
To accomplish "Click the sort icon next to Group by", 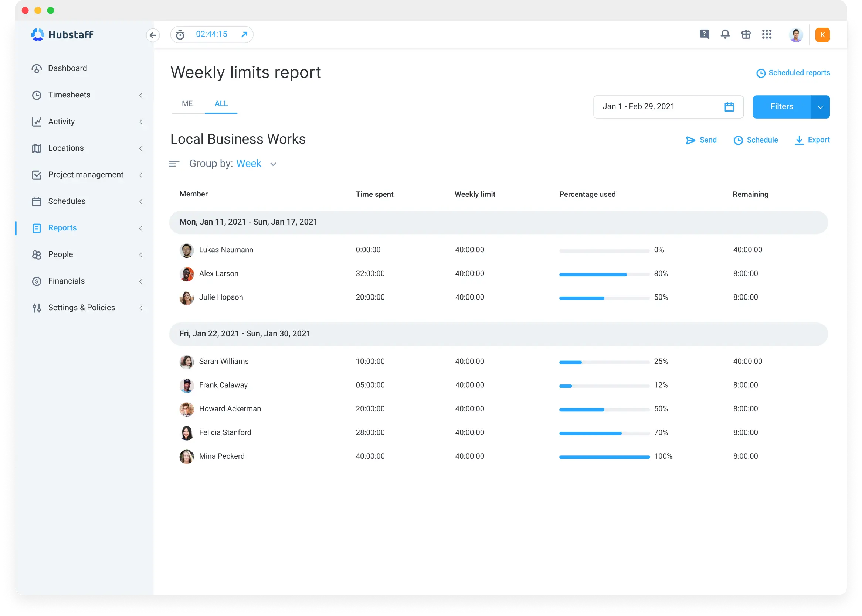I will click(x=174, y=164).
